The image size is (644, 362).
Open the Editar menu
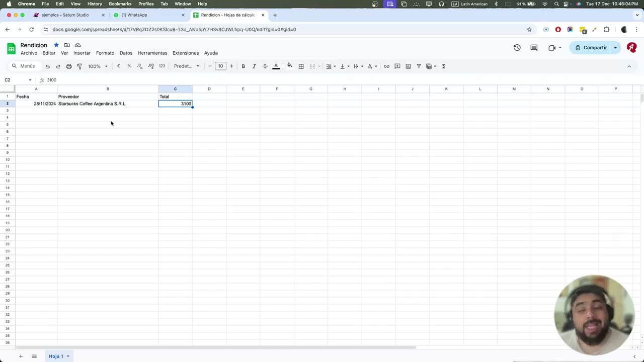coord(49,53)
